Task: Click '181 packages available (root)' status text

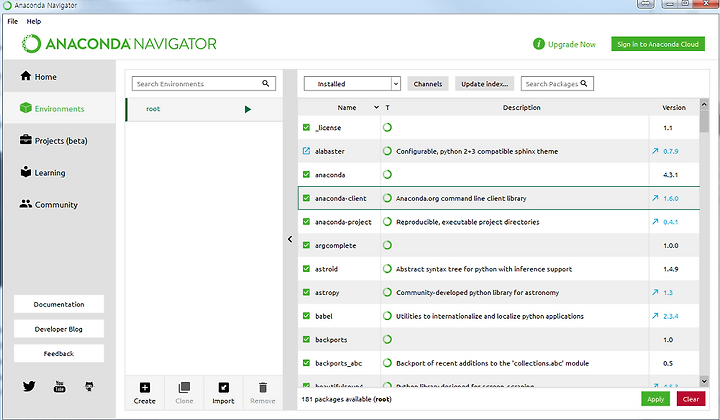Action: coord(346,399)
